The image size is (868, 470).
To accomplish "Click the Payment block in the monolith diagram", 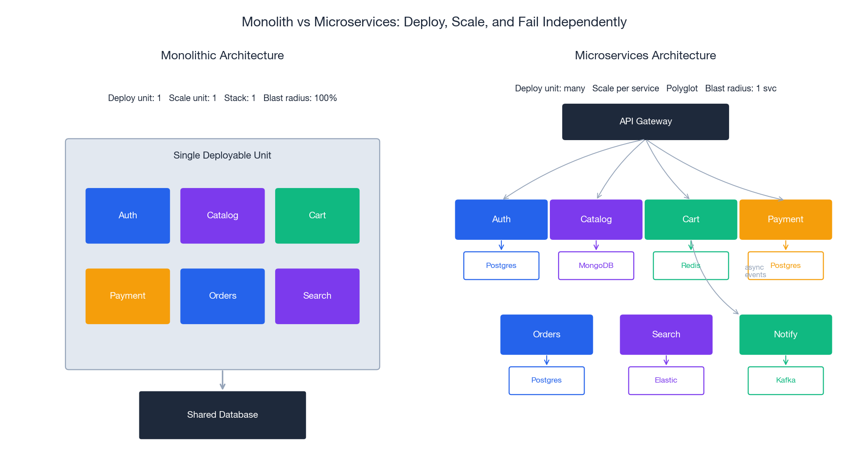I will (x=127, y=296).
